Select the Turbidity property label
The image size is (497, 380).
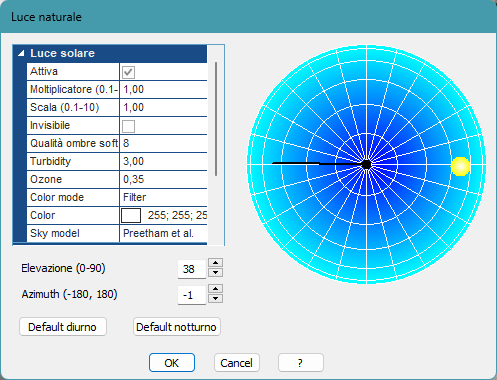point(51,161)
